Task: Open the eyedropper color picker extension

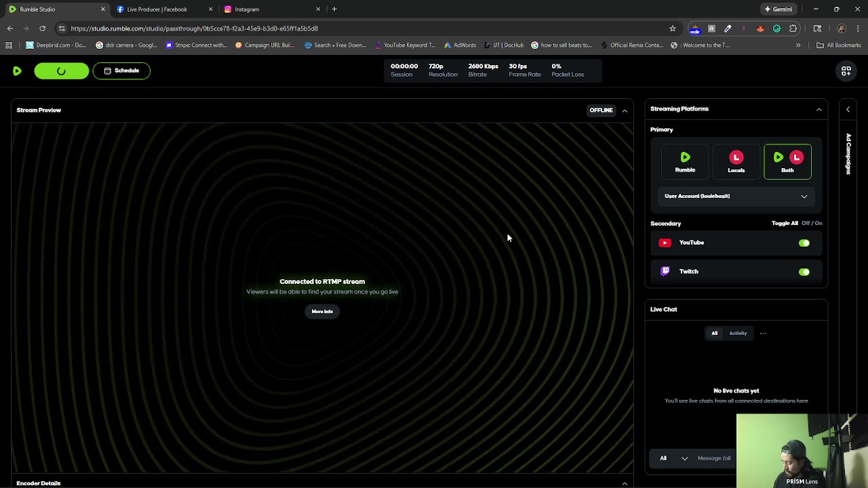Action: coord(728,28)
